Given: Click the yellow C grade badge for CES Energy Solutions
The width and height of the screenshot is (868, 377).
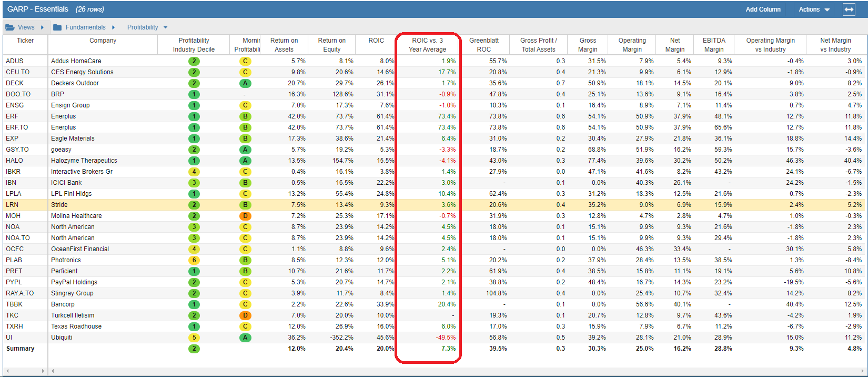Looking at the screenshot, I should 245,72.
